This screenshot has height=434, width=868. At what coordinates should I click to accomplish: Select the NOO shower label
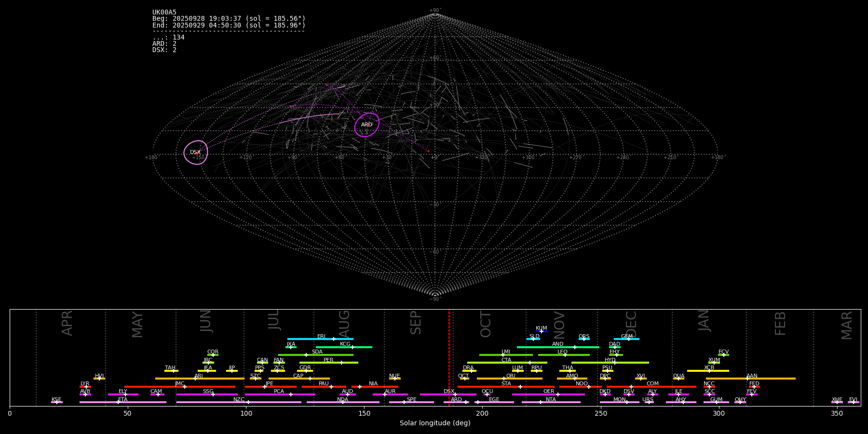(582, 384)
